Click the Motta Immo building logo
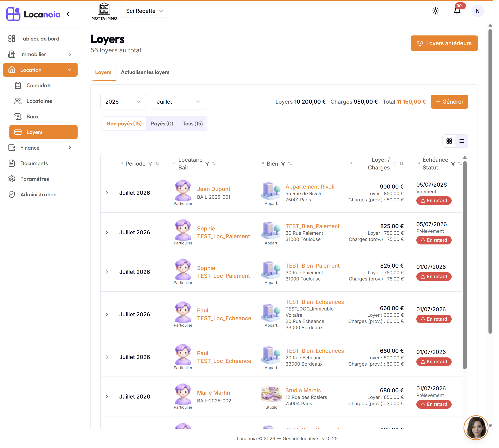The image size is (499, 448). coord(104,11)
